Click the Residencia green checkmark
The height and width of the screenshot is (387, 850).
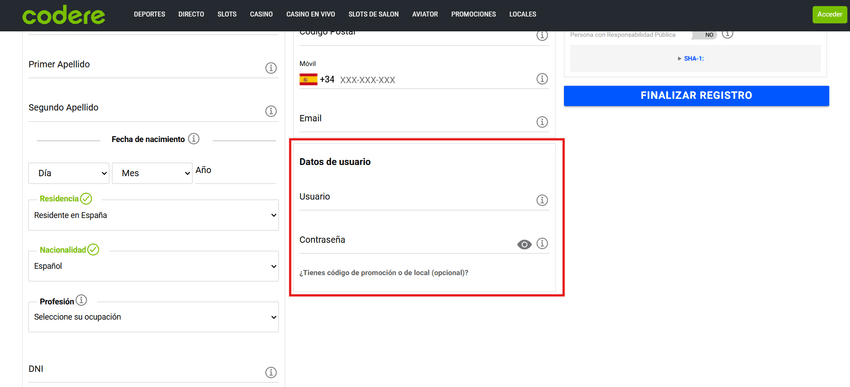click(x=86, y=199)
